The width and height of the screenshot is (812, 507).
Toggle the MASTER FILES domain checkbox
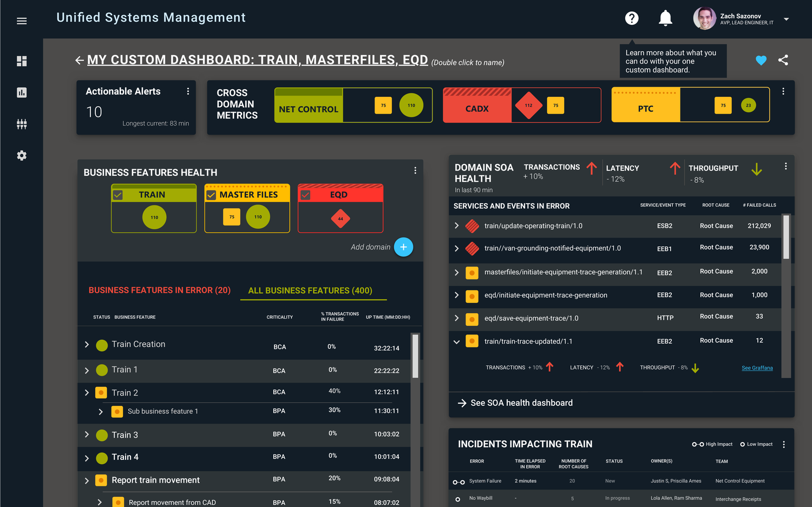(x=211, y=195)
